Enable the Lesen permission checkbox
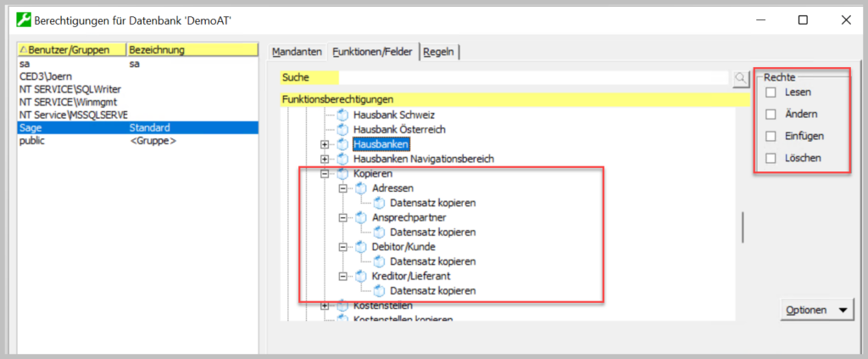The height and width of the screenshot is (359, 868). pyautogui.click(x=771, y=92)
